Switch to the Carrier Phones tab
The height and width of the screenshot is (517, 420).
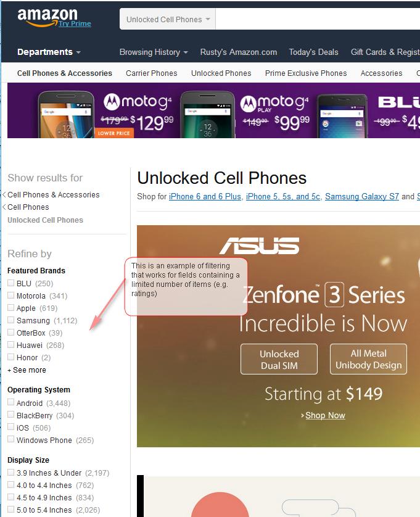(x=151, y=73)
